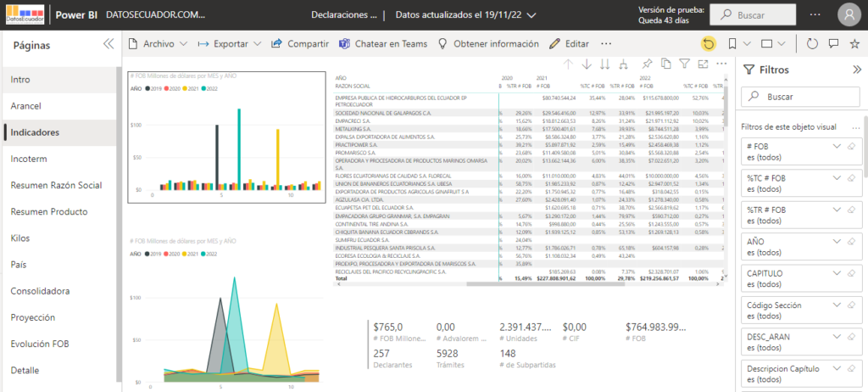Click the toolbar ellipsis after Editar
This screenshot has width=868, height=392.
606,44
